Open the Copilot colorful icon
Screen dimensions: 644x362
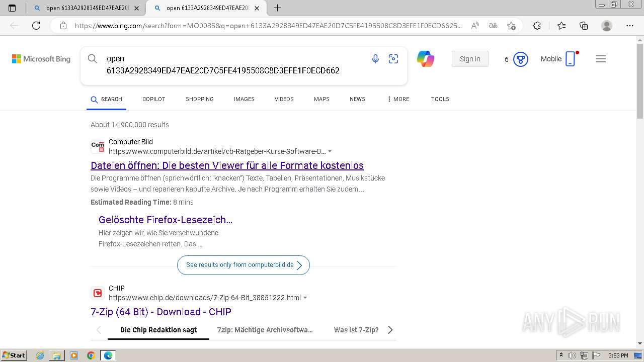point(426,59)
